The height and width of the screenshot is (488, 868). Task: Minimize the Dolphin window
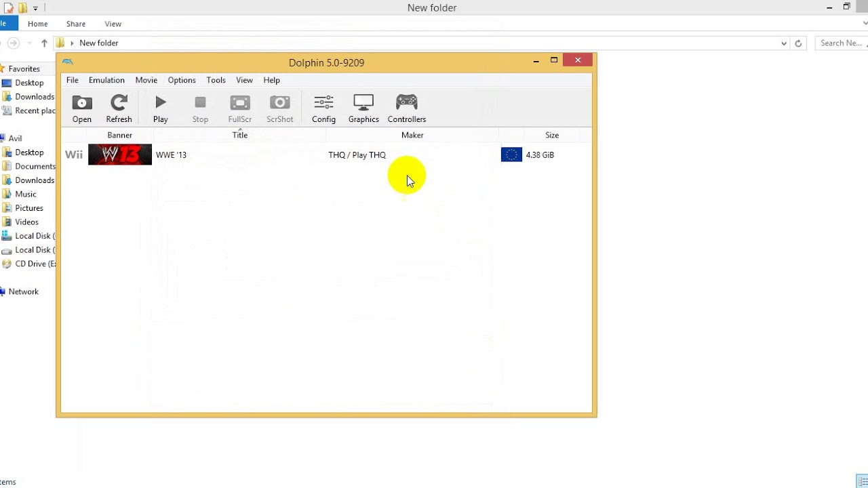coord(536,61)
